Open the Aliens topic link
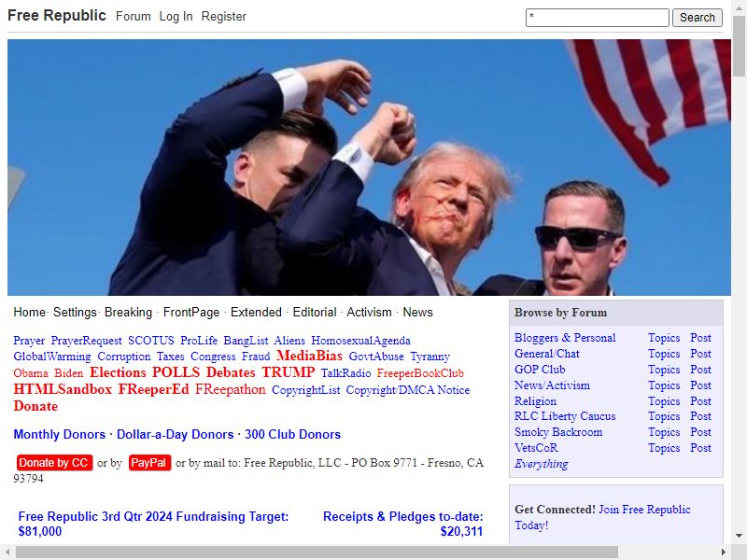This screenshot has height=560, width=747. point(289,341)
